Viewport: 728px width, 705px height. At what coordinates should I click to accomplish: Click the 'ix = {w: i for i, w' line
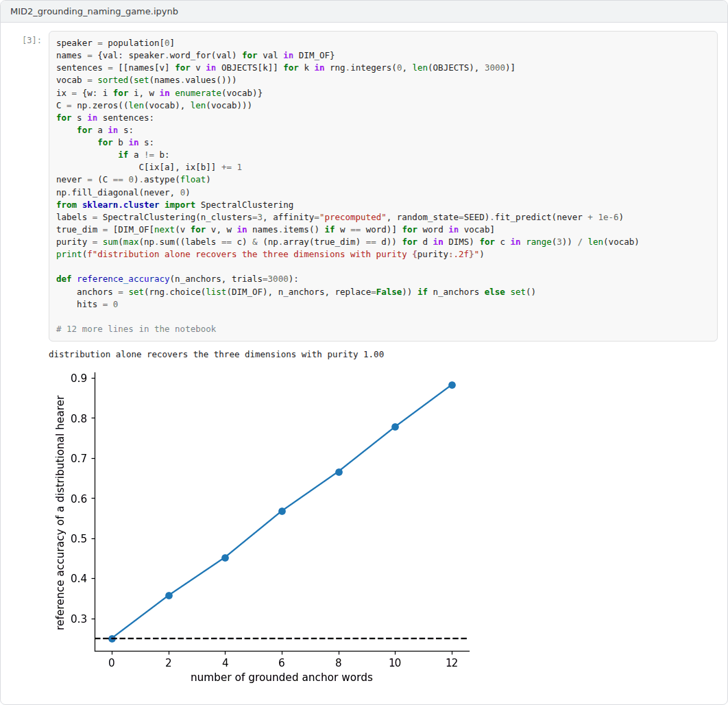pyautogui.click(x=159, y=93)
